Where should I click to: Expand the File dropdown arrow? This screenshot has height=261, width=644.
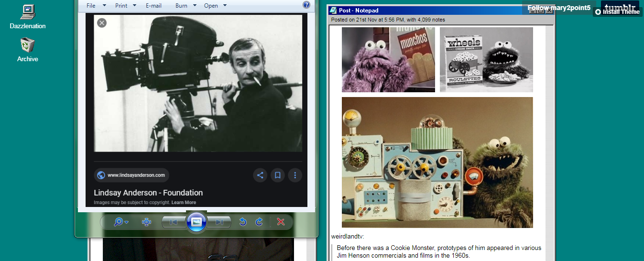coord(104,6)
